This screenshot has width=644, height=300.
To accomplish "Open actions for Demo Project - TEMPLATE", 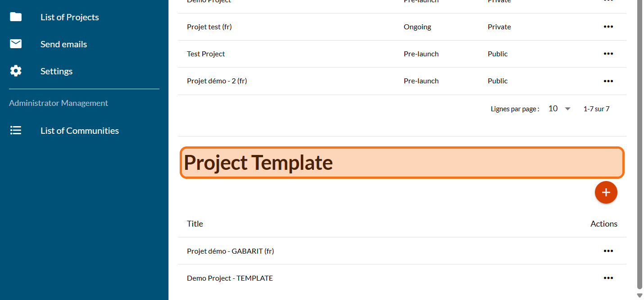I will 608,278.
